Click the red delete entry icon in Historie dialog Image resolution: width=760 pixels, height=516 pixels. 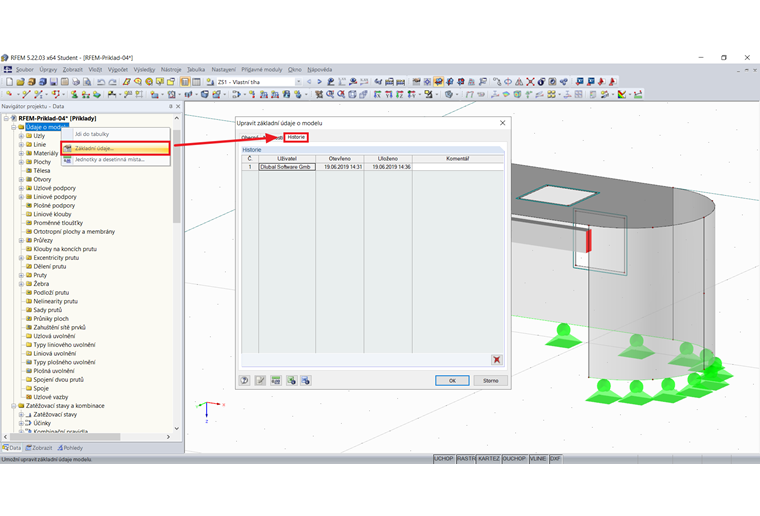tap(497, 360)
